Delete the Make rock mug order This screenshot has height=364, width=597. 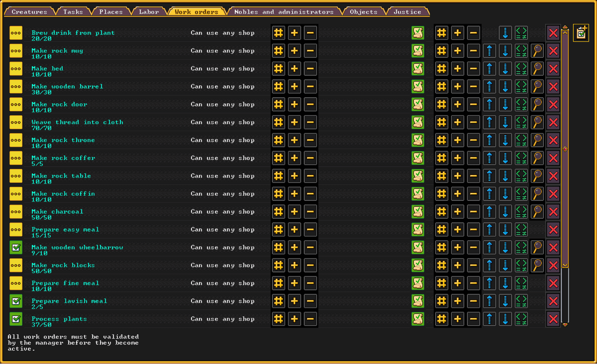553,51
